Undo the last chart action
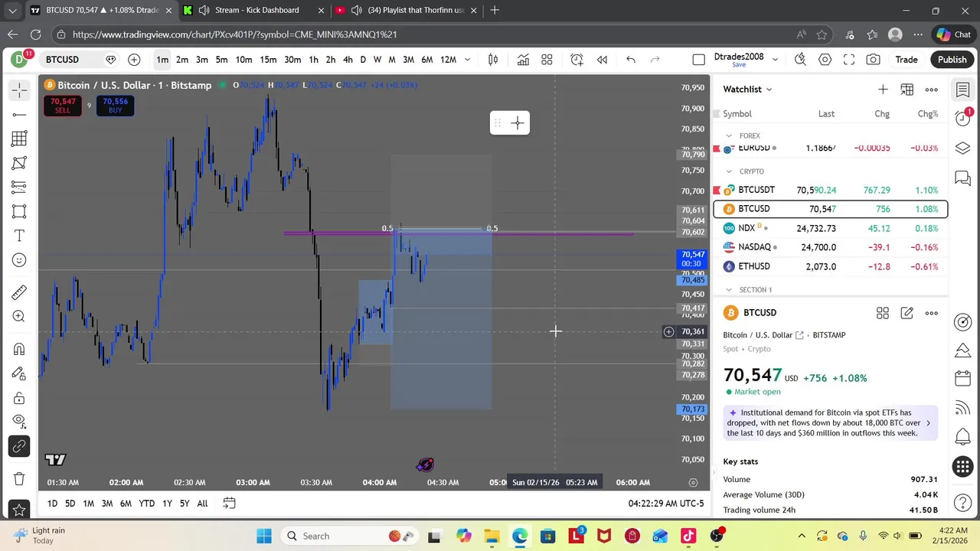Viewport: 980px width, 551px height. coord(631,60)
